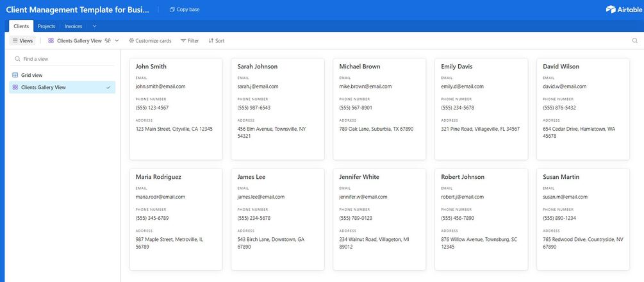Click mike.brown@email.com

point(365,87)
